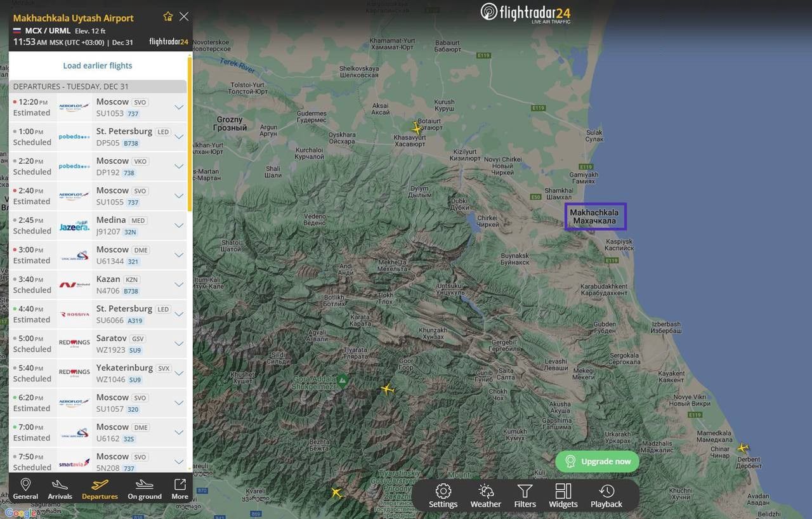Expand the WZ1923 Saratov flight row

(179, 344)
